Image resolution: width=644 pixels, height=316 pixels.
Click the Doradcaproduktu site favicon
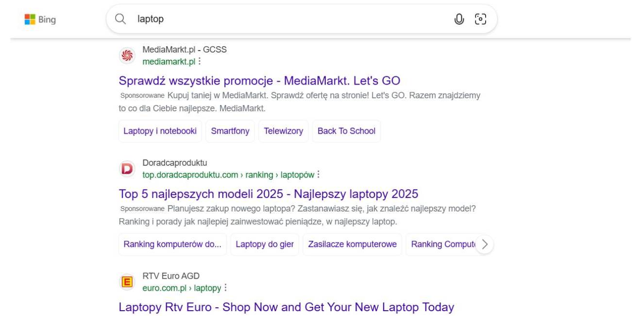[127, 169]
